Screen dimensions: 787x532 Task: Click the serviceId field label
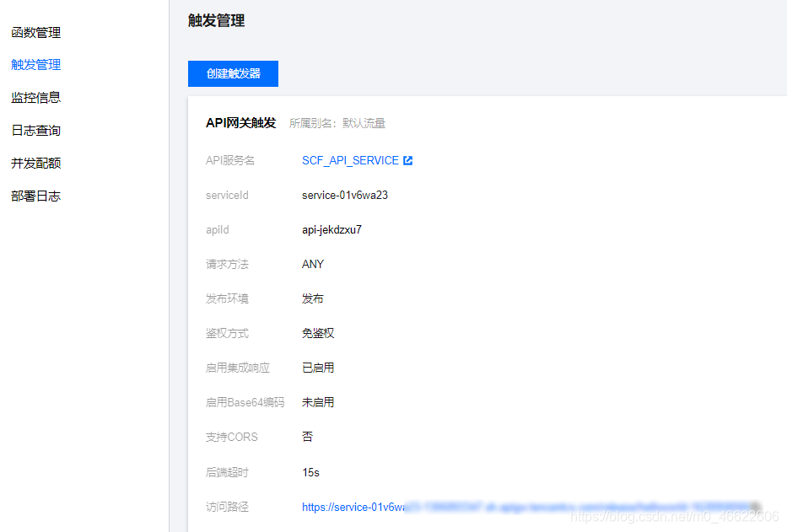(227, 196)
